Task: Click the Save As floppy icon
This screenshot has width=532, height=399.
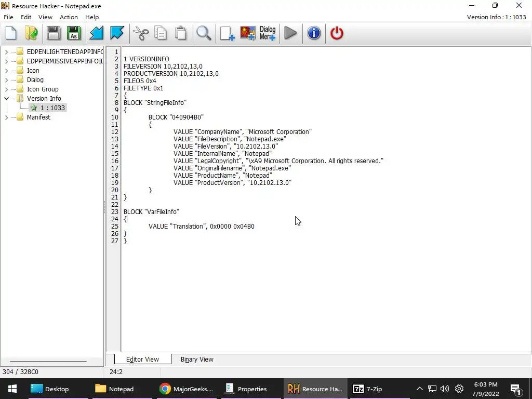Action: [74, 33]
